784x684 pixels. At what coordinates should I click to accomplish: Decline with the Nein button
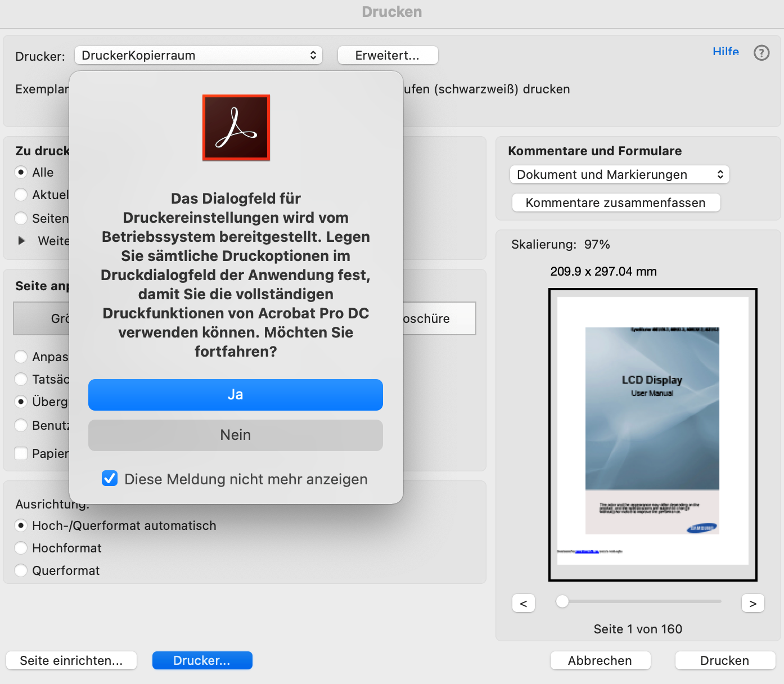[236, 435]
